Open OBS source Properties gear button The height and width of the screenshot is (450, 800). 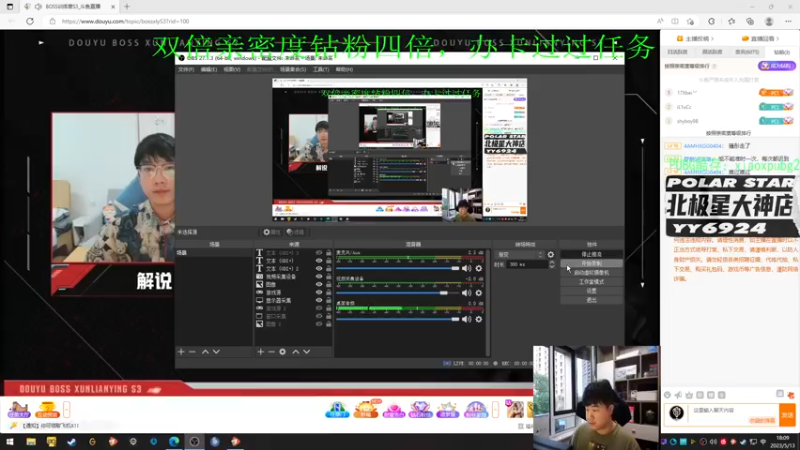pos(271,232)
